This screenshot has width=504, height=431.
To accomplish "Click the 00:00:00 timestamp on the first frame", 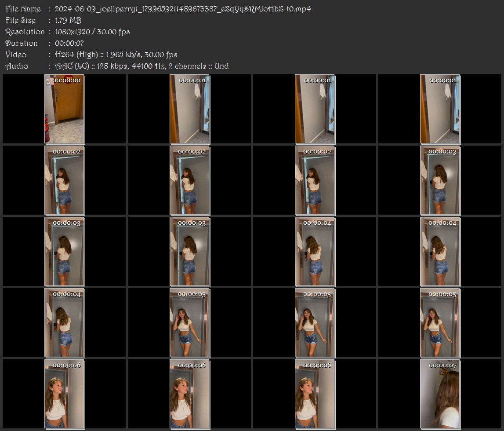I will 66,80.
